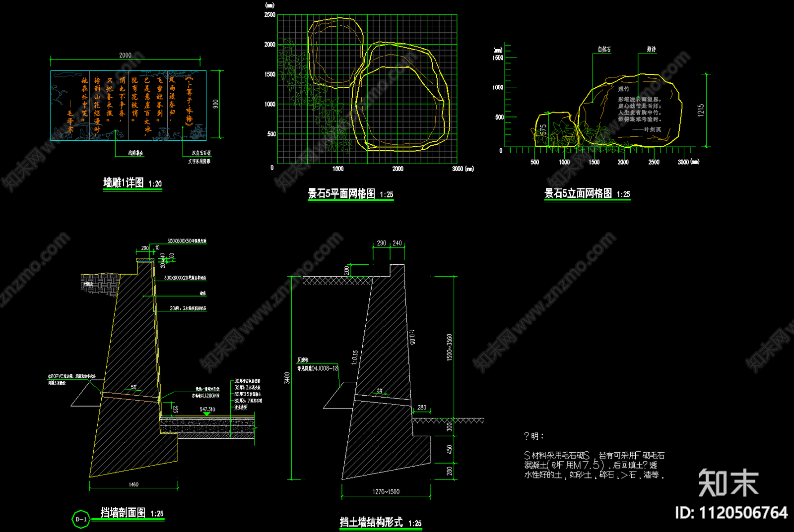Click the 1500~3560 height range dimension

click(x=450, y=347)
